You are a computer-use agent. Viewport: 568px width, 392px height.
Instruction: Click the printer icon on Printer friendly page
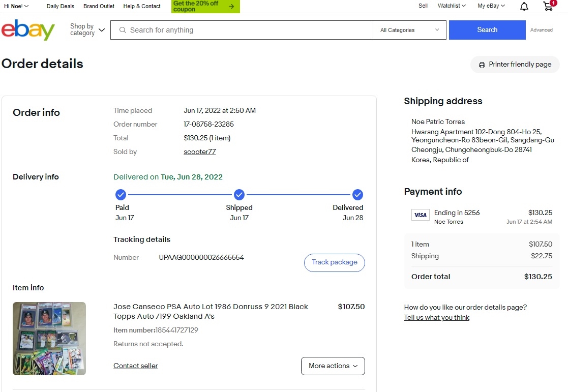[482, 65]
